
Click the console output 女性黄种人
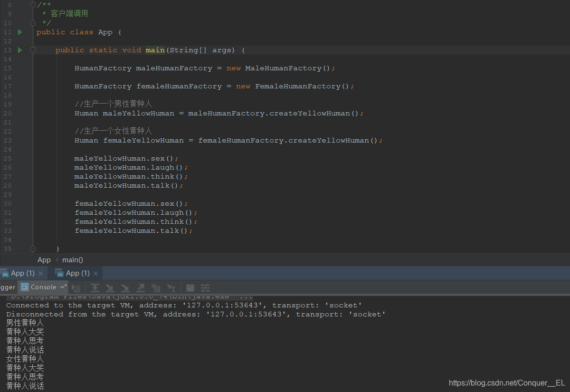coord(25,359)
